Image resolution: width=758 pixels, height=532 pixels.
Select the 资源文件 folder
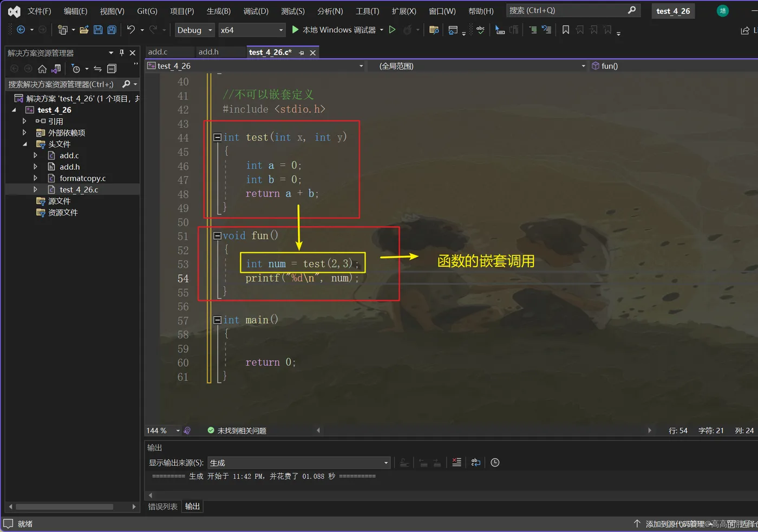[63, 212]
